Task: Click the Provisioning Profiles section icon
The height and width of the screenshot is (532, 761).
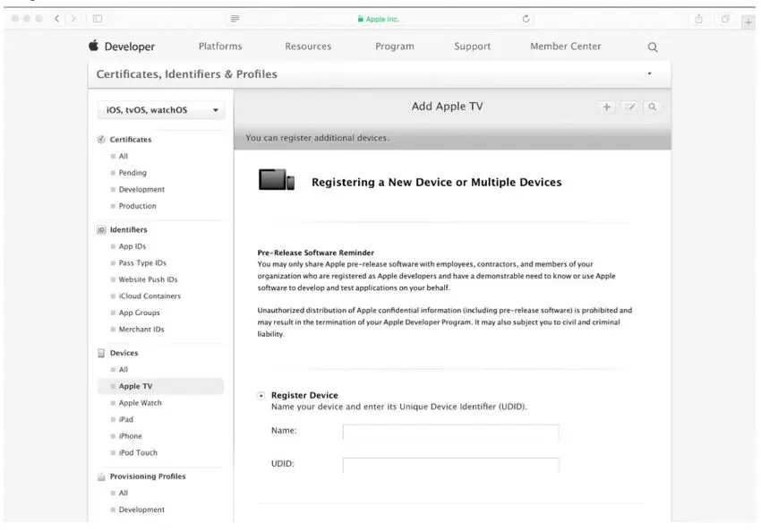Action: click(101, 476)
